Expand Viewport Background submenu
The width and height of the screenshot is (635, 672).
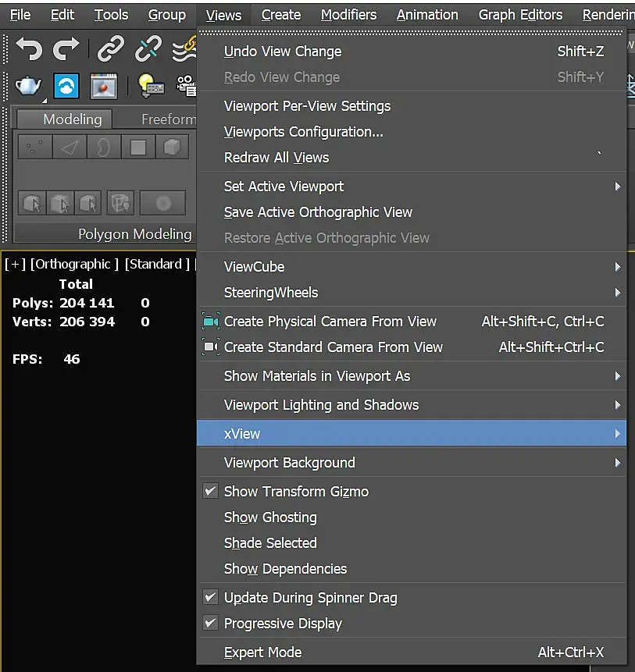pos(411,463)
